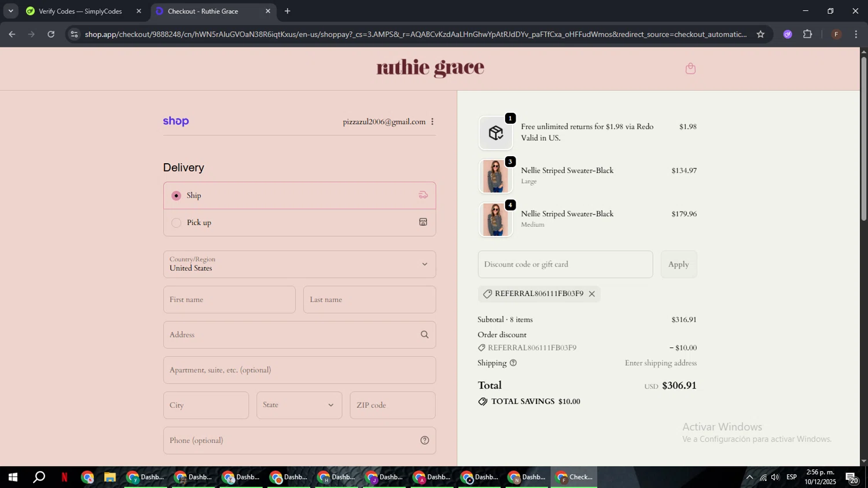Open the Chrome profile avatar
Viewport: 868px width, 488px height.
click(x=836, y=34)
